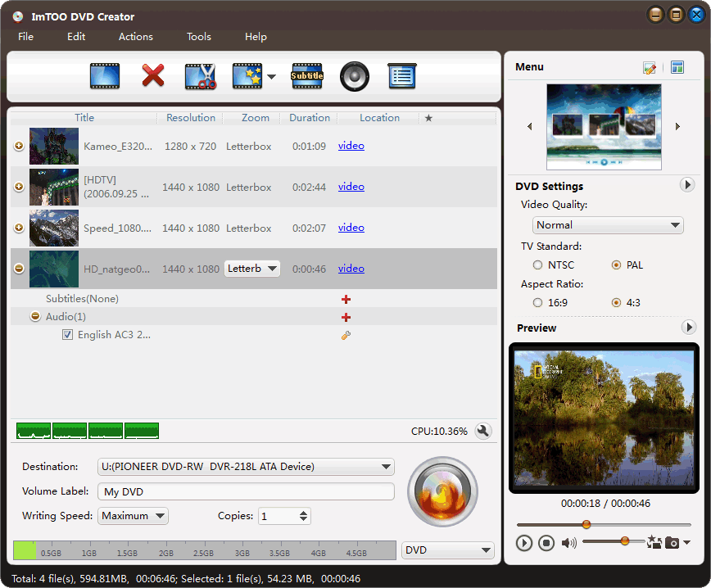Stop the preview playback
The image size is (711, 588).
pos(546,543)
